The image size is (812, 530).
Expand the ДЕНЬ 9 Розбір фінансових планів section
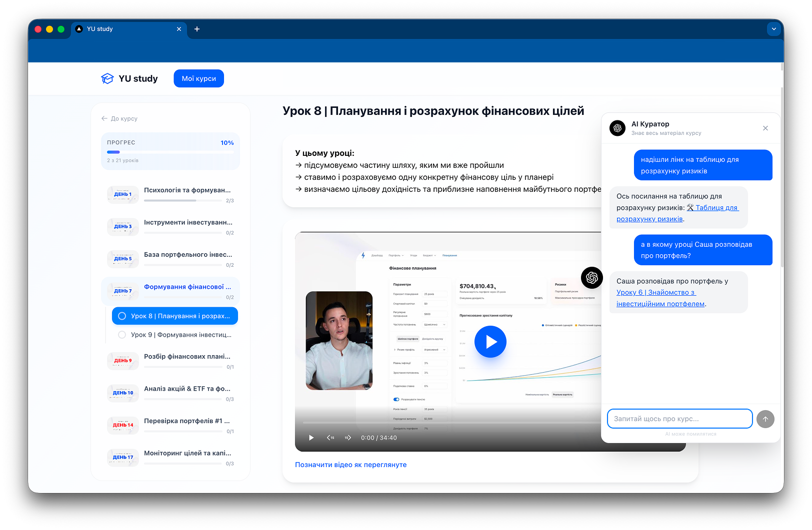(170, 360)
